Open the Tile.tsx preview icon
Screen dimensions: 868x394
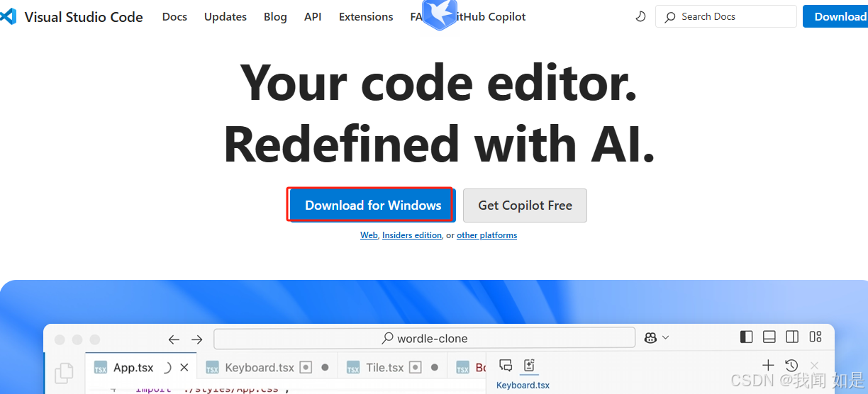(416, 367)
